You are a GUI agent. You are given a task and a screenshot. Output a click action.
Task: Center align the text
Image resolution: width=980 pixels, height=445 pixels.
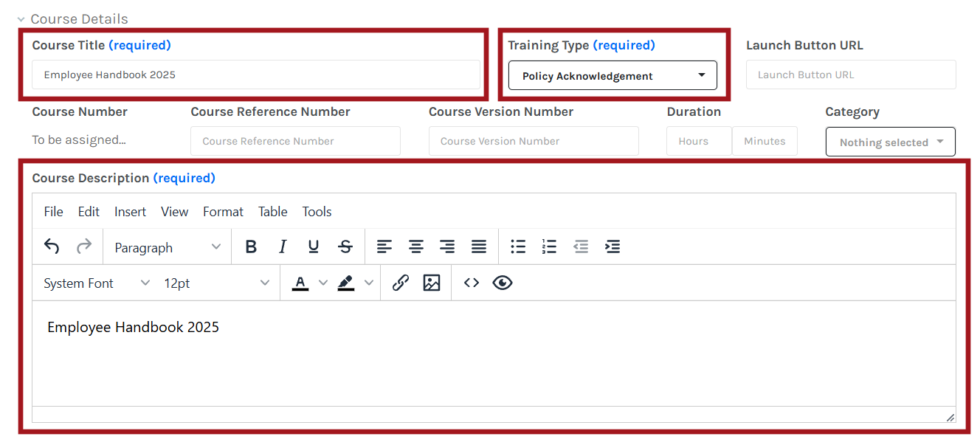[416, 246]
